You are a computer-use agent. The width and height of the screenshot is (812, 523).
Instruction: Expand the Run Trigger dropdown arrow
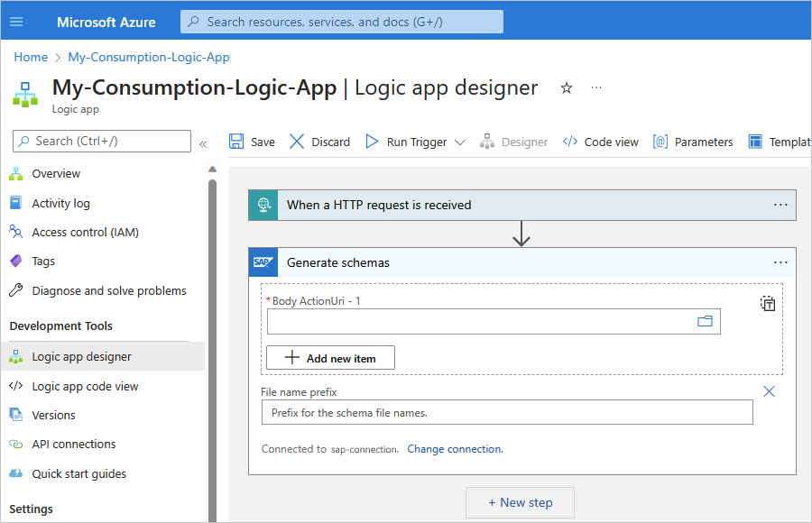(x=460, y=142)
